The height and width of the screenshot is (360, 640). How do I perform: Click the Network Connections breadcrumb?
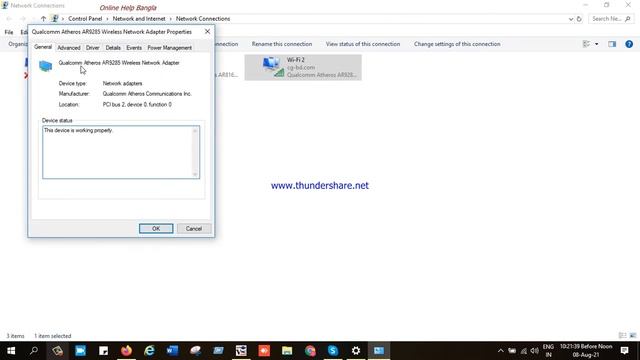(x=203, y=19)
